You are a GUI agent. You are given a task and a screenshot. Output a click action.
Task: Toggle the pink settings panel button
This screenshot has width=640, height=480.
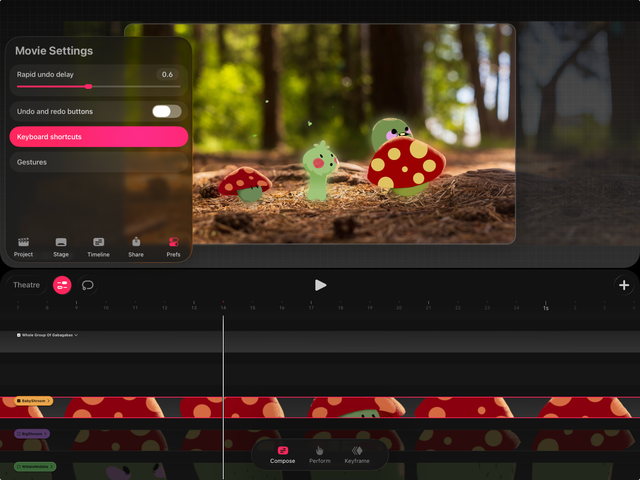coord(62,285)
